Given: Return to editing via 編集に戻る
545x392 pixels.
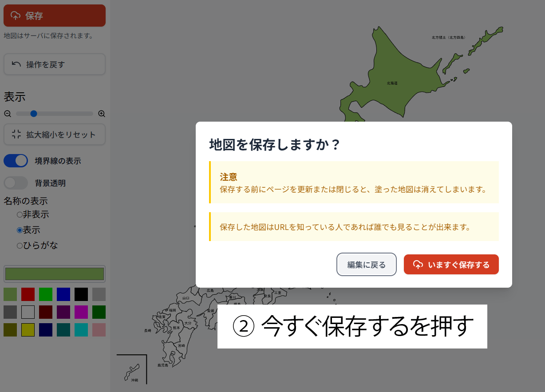Looking at the screenshot, I should 366,265.
